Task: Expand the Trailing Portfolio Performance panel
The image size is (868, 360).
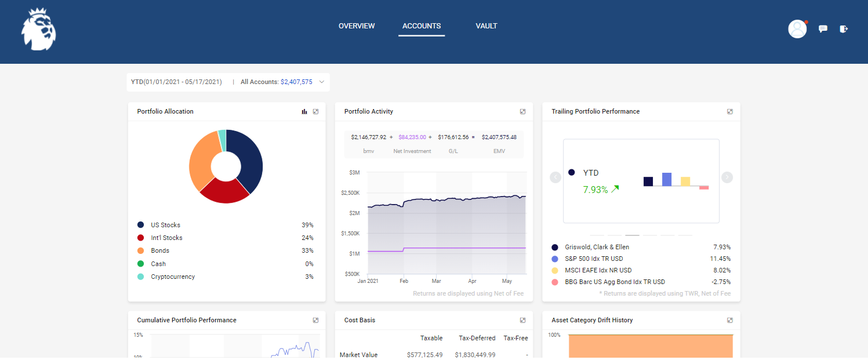Action: tap(729, 111)
